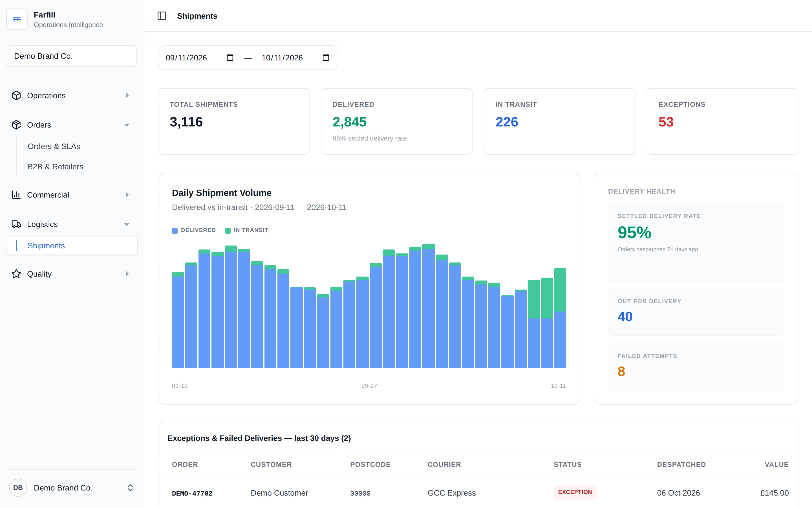Screen dimensions: 812x508
Task: Open account switcher up-down chevrons
Action: pos(130,487)
